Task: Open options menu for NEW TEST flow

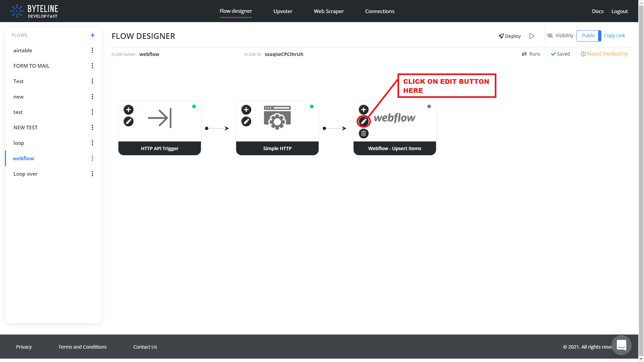Action: tap(92, 127)
